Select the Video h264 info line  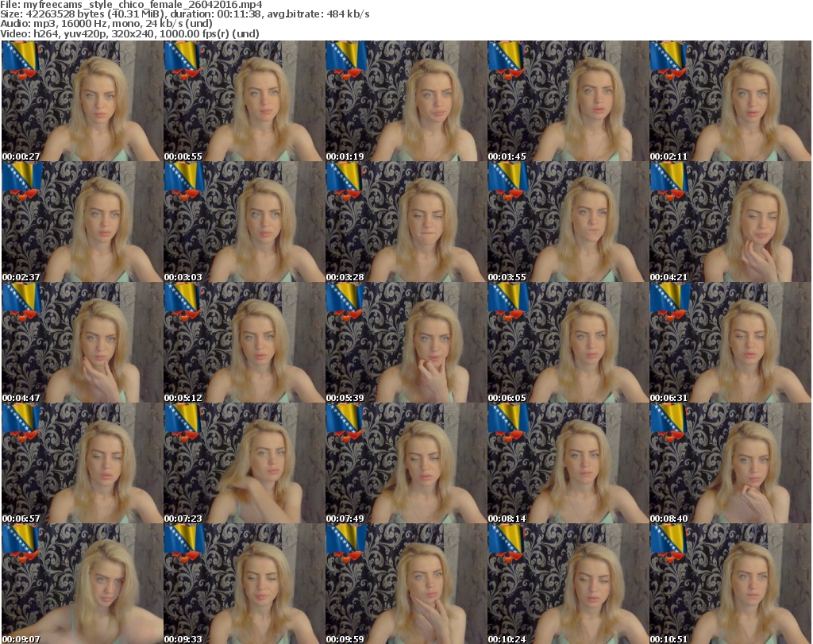129,33
